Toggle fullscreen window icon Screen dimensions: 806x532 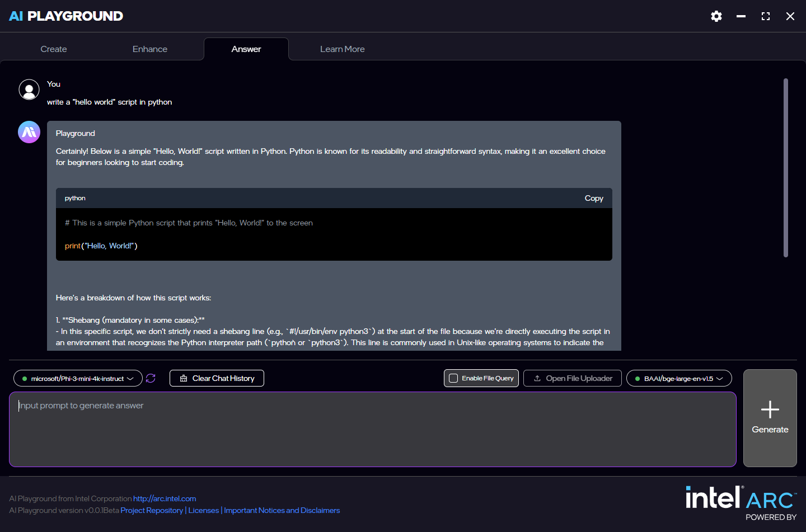coord(766,16)
